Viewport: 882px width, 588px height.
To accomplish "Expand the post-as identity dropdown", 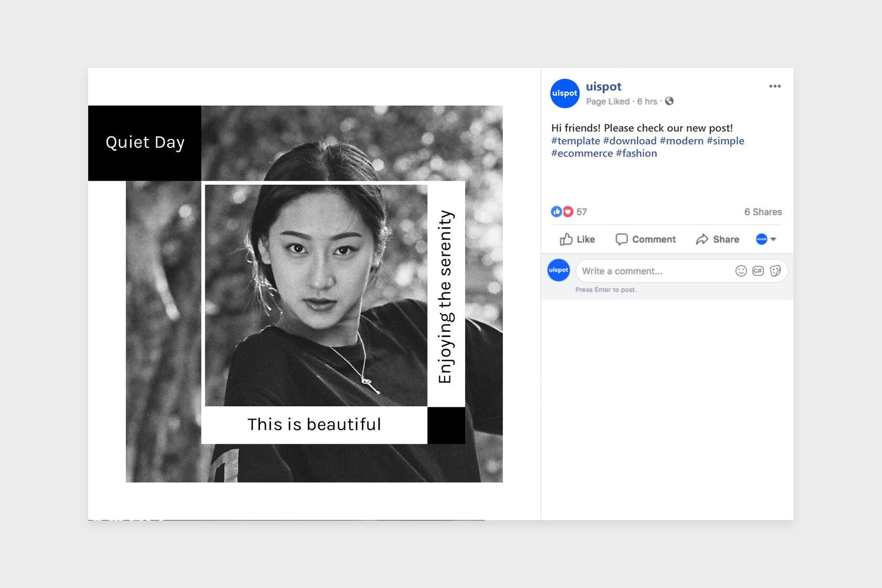I will (766, 239).
